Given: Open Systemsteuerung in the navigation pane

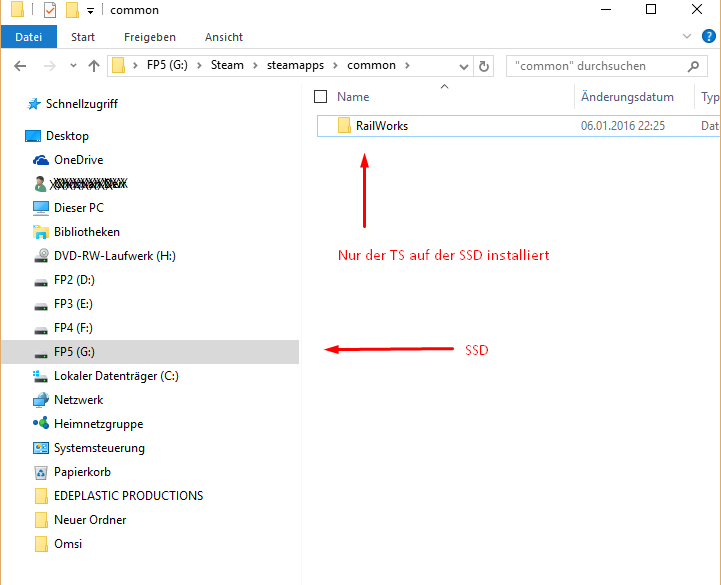Looking at the screenshot, I should click(99, 448).
